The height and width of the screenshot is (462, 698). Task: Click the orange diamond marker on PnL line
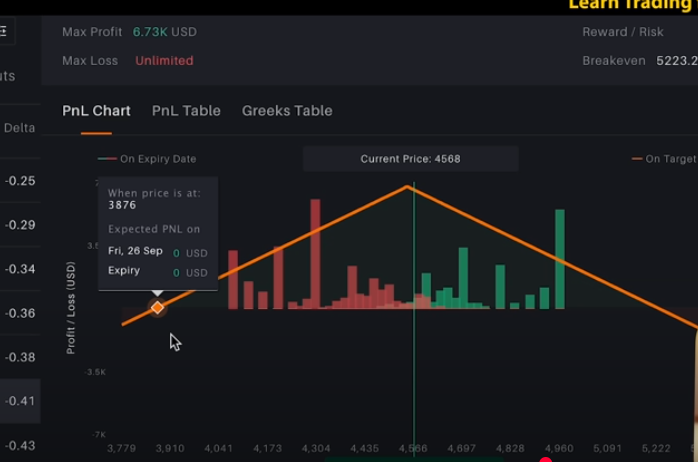(157, 308)
